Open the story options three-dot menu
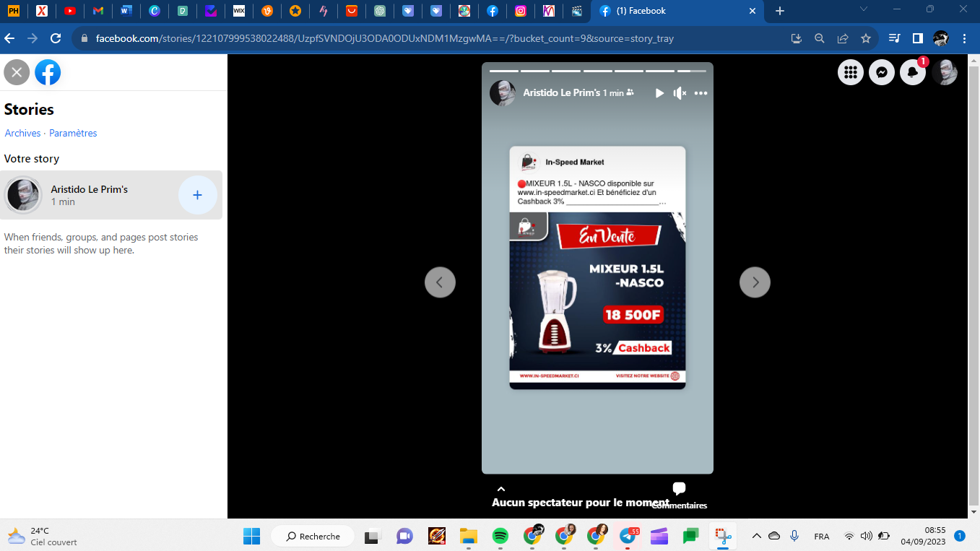980x551 pixels. (x=701, y=93)
